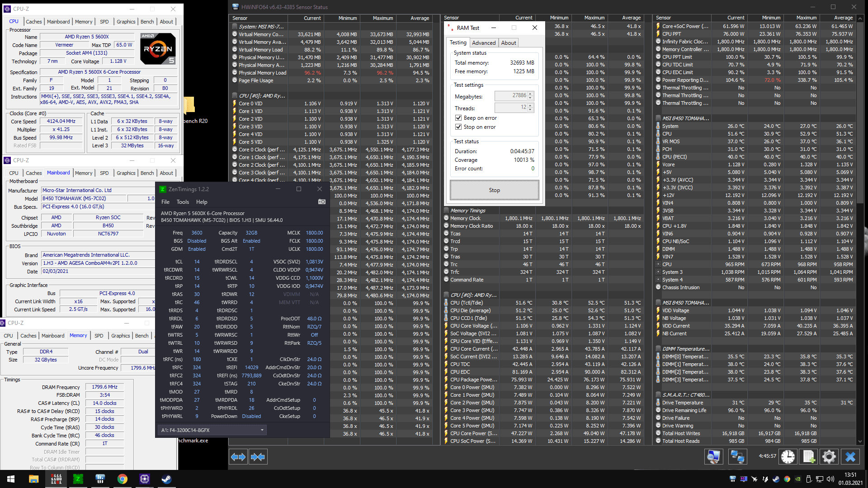868x488 pixels.
Task: Select 'Drive Remaining Life' sensor row
Action: [x=755, y=410]
